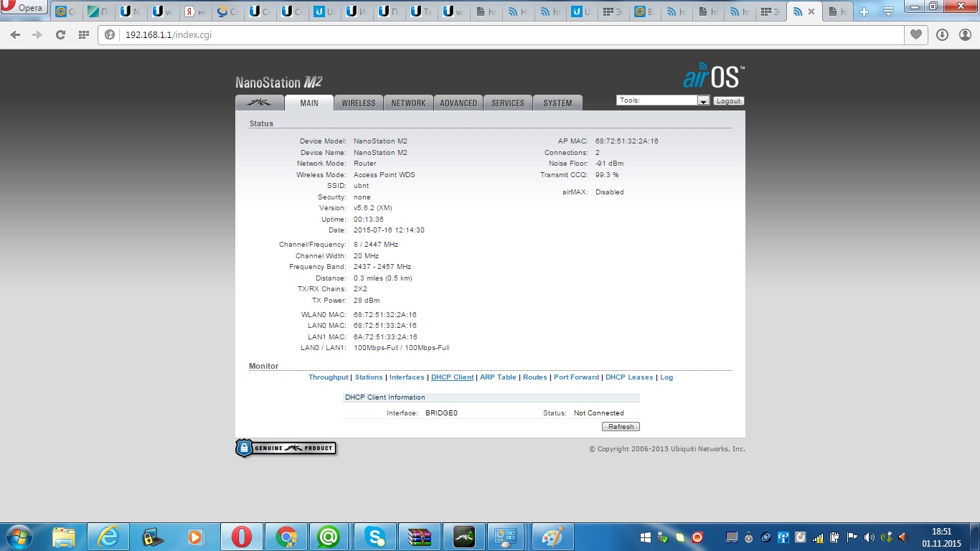Open the tab menu icon next to new tab
Image resolution: width=980 pixels, height=551 pixels.
click(x=887, y=11)
